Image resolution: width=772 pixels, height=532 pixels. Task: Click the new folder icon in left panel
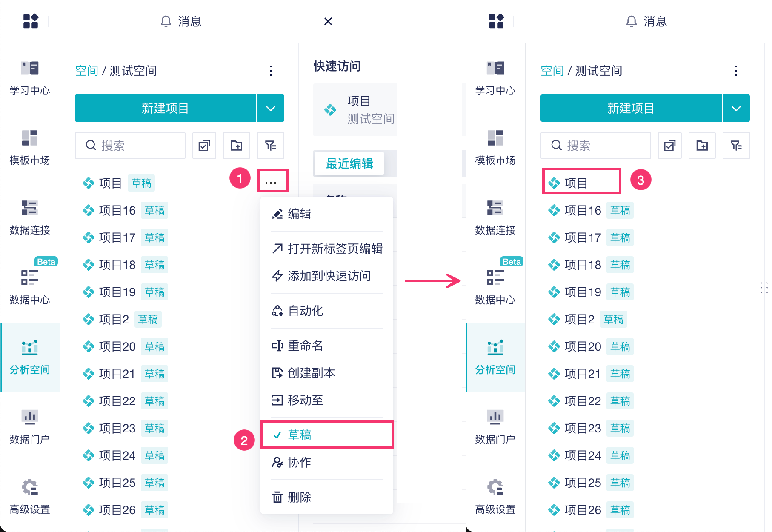coord(237,146)
